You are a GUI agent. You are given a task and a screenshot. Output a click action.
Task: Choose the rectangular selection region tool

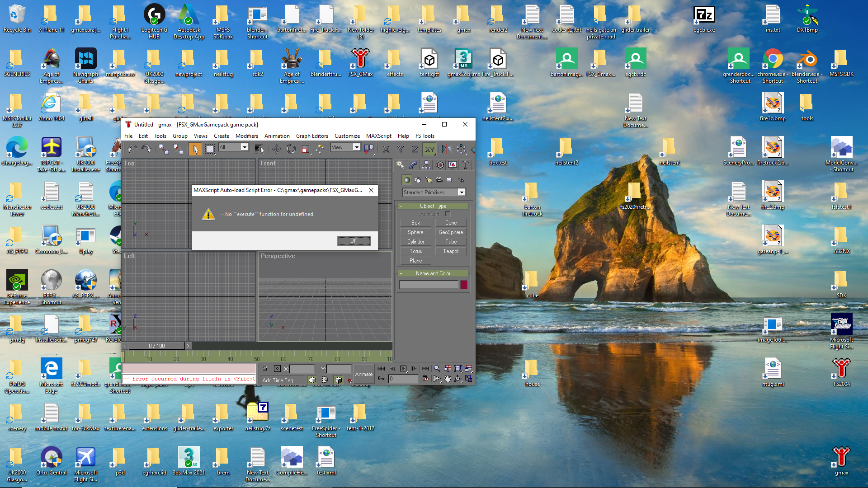tap(210, 149)
